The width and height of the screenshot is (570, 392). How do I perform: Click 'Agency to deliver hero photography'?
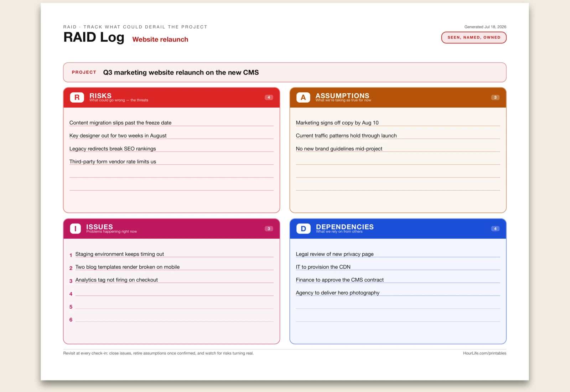(x=337, y=293)
